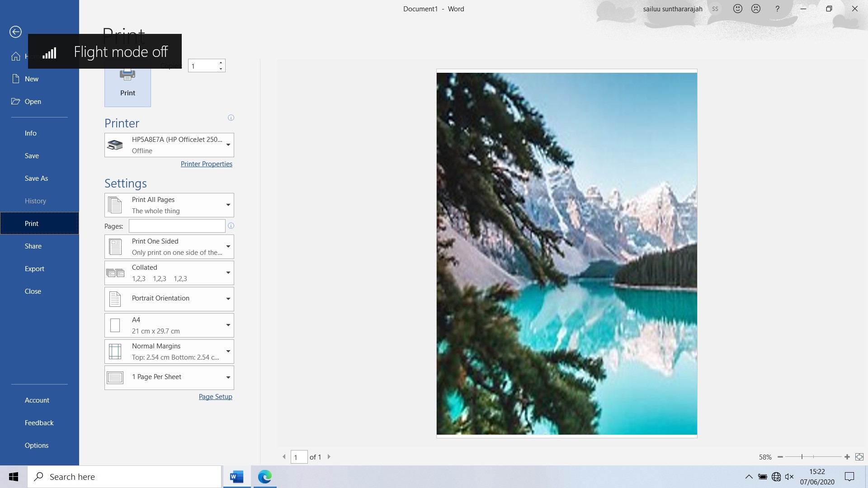The height and width of the screenshot is (488, 868).
Task: Open Microsoft Edge from the taskbar
Action: [x=264, y=477]
